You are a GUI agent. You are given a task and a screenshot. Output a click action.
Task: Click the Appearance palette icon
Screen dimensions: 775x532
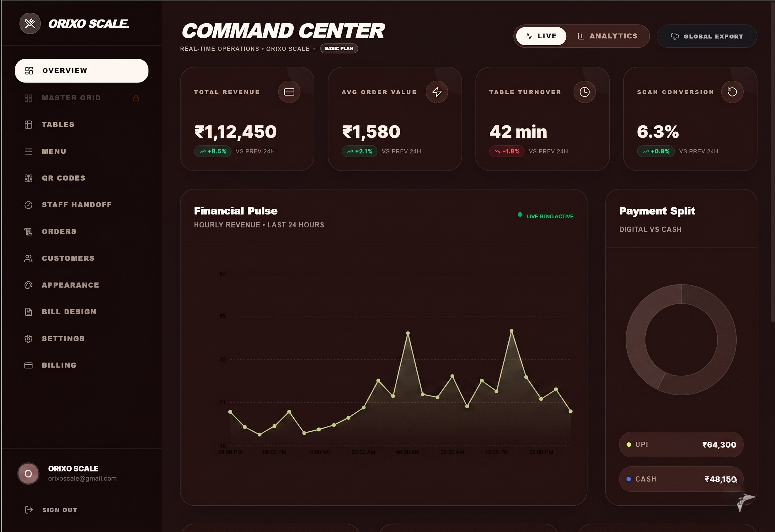pyautogui.click(x=28, y=285)
